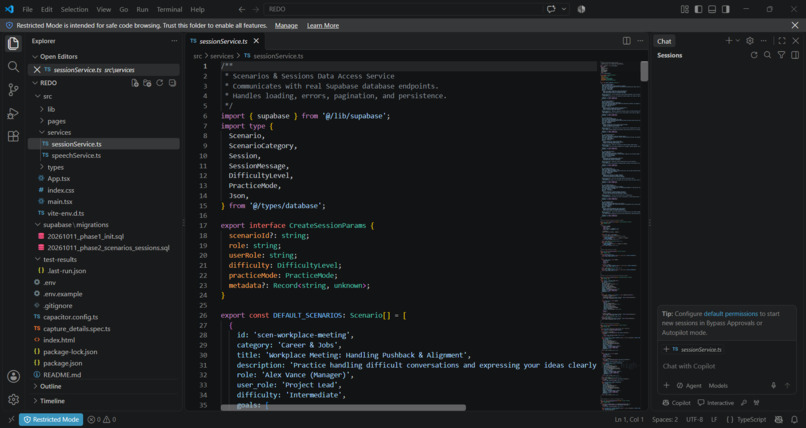
Task: Click the Customize Layout icon
Action: (x=685, y=9)
